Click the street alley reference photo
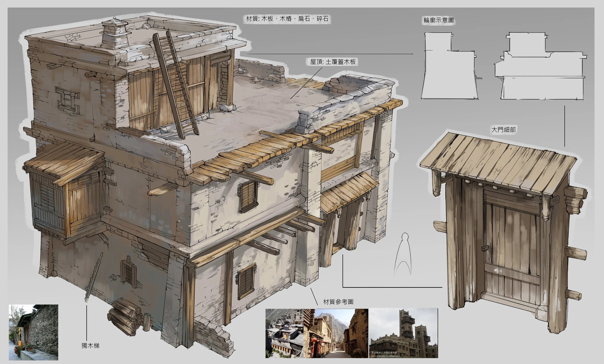This screenshot has height=364, width=604. pos(336,333)
